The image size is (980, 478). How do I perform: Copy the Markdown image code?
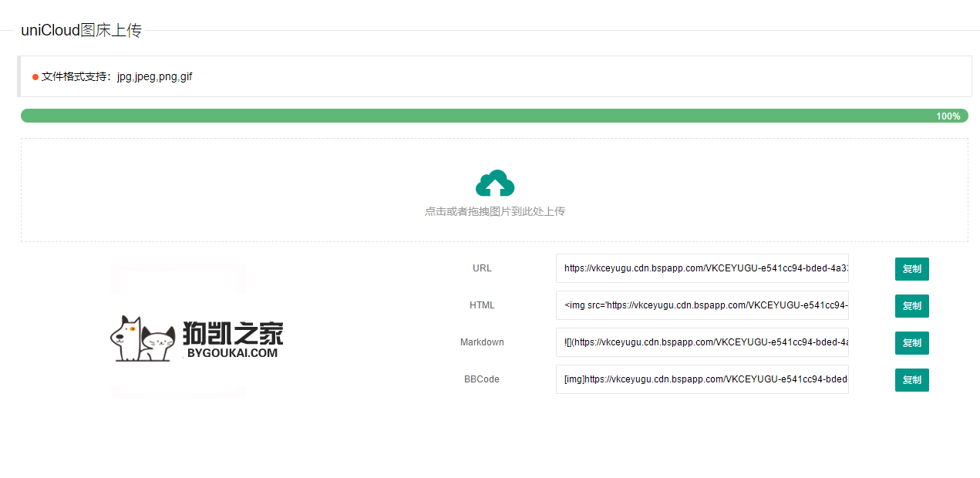point(912,343)
